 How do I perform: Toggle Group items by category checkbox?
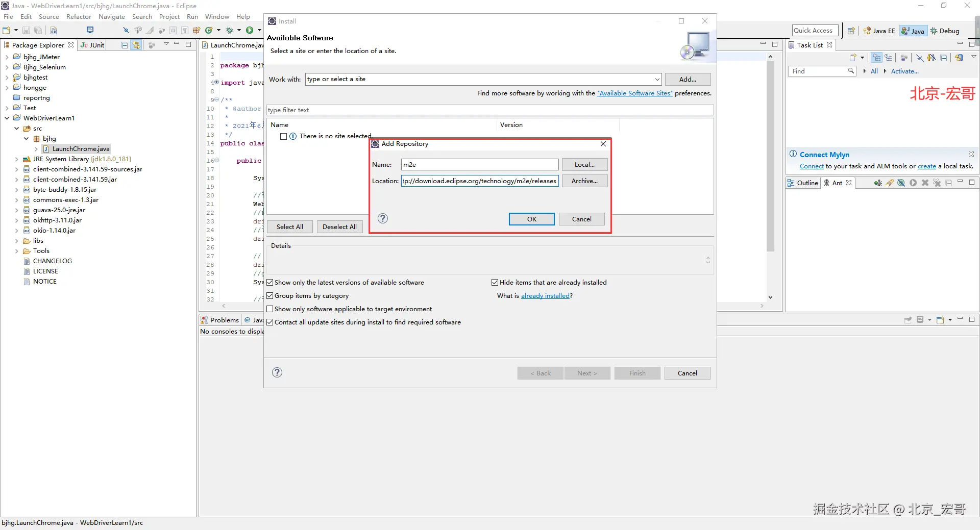[270, 296]
